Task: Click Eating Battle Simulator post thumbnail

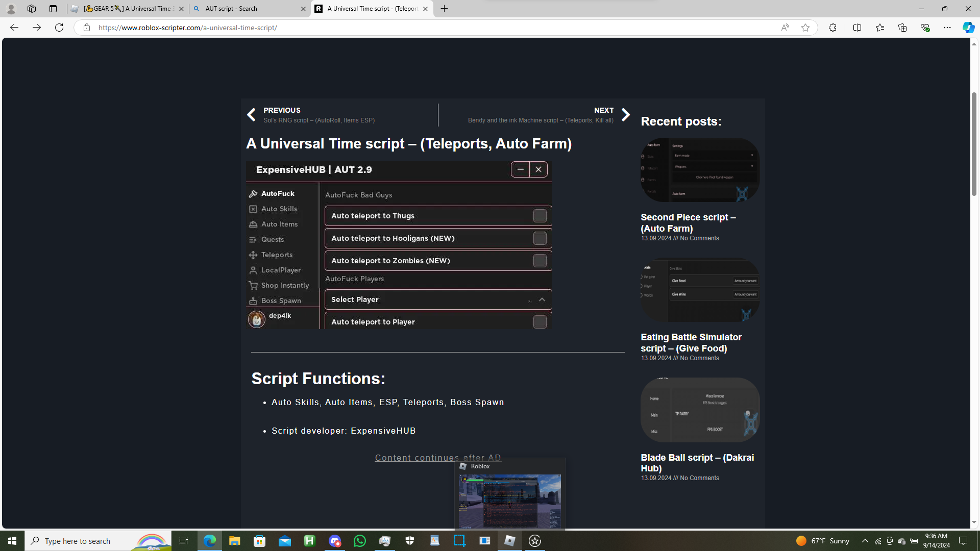Action: [x=700, y=290]
